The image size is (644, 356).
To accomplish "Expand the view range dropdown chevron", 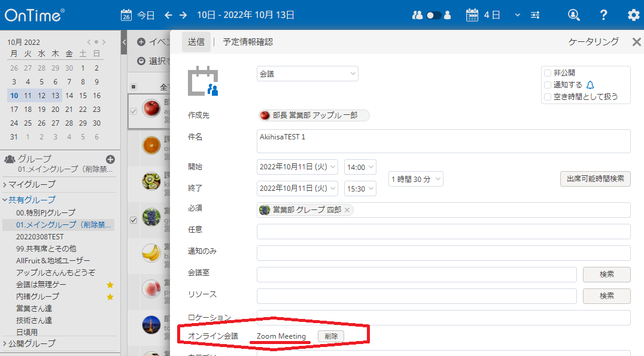I will click(518, 15).
